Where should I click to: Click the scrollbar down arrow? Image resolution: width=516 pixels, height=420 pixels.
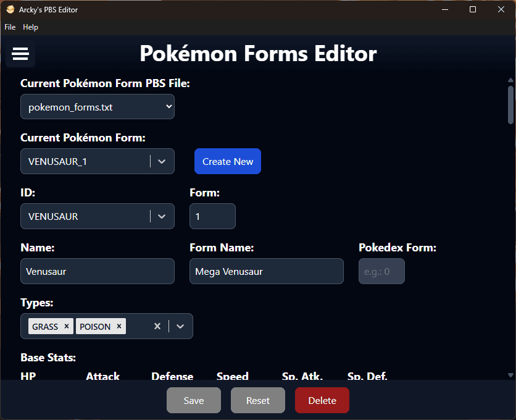510,375
